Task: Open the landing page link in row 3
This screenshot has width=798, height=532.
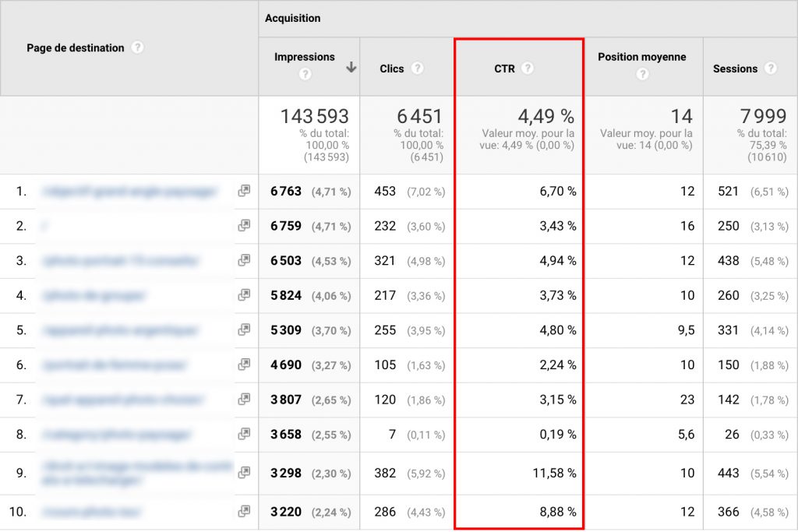Action: 121,261
